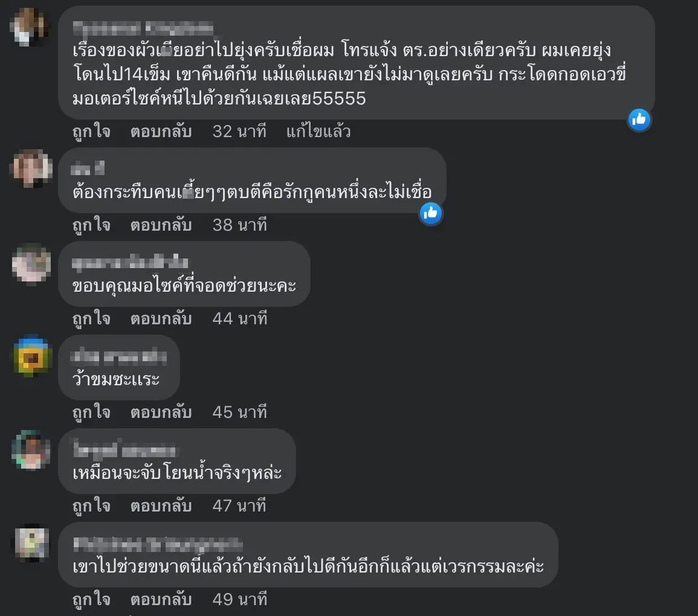Image resolution: width=698 pixels, height=616 pixels.
Task: Open the blurred author name above ว้าขมซะแระ
Action: coord(119,356)
